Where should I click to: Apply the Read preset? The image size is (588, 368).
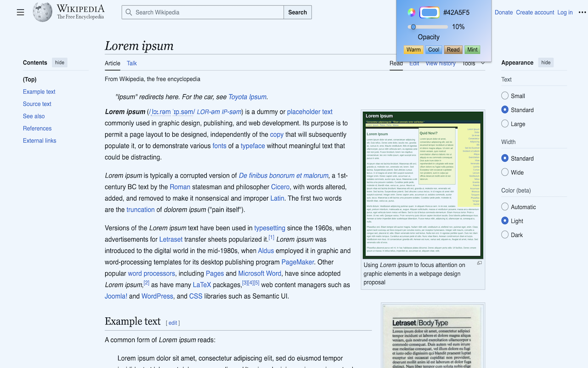coord(453,50)
